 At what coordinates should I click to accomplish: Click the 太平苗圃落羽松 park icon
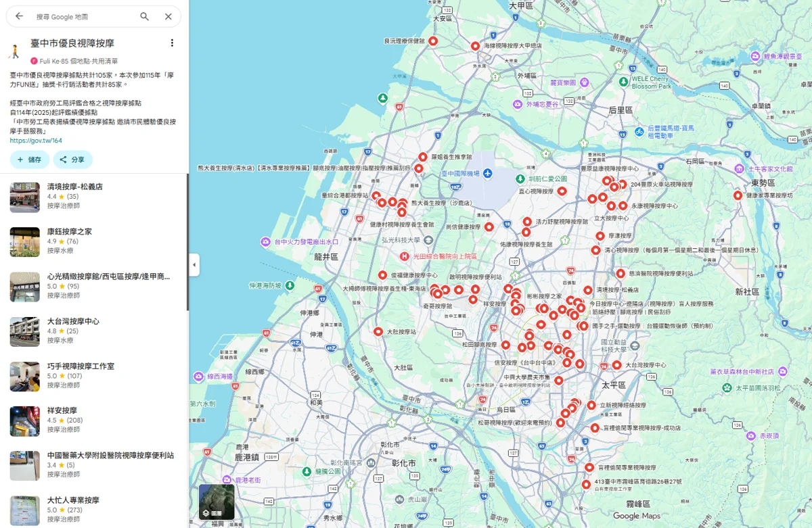click(x=727, y=388)
